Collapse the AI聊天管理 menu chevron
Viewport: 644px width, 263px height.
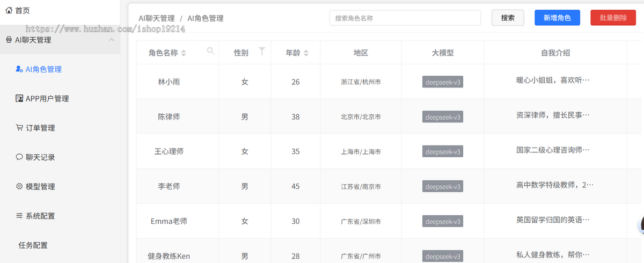pyautogui.click(x=111, y=40)
